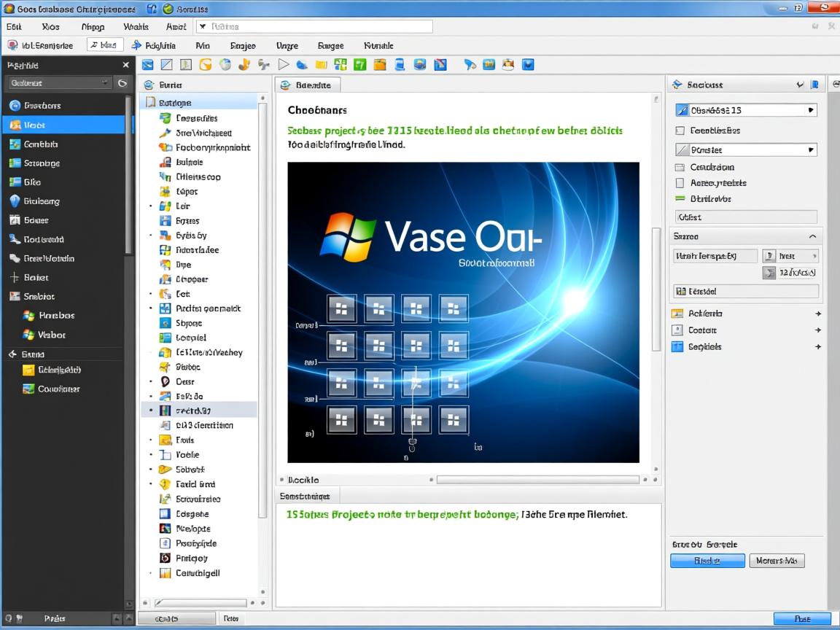Toggle the checkbox below the second right-panel dropdown
The image size is (840, 630).
tap(680, 167)
